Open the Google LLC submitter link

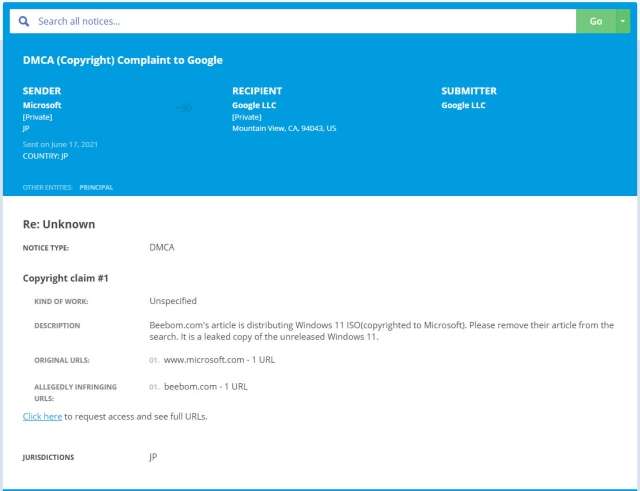(463, 105)
